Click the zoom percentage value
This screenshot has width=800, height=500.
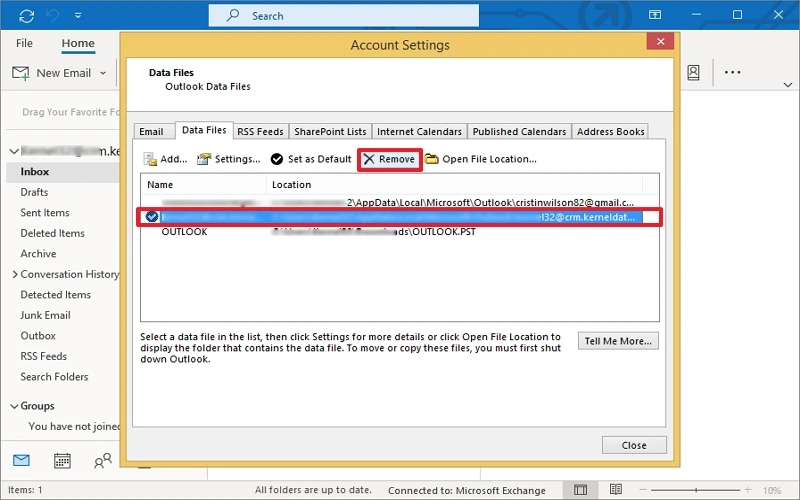tap(771, 490)
